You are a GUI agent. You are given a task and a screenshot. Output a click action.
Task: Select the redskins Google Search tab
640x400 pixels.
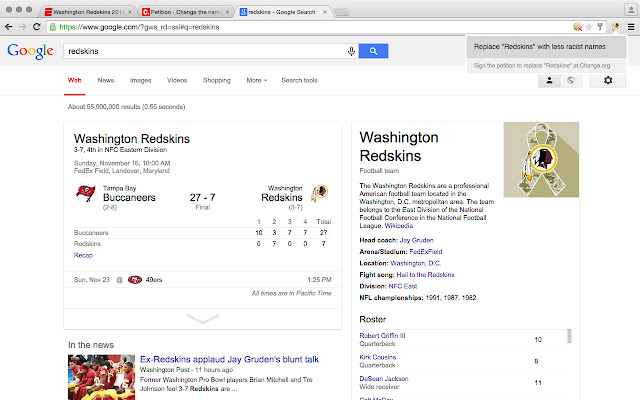tap(282, 12)
